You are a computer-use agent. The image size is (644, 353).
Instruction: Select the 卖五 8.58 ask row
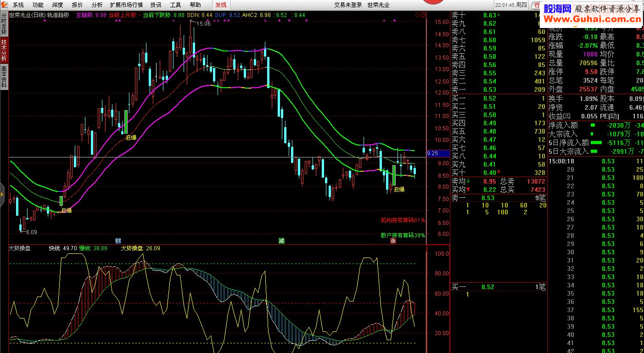tap(498, 56)
